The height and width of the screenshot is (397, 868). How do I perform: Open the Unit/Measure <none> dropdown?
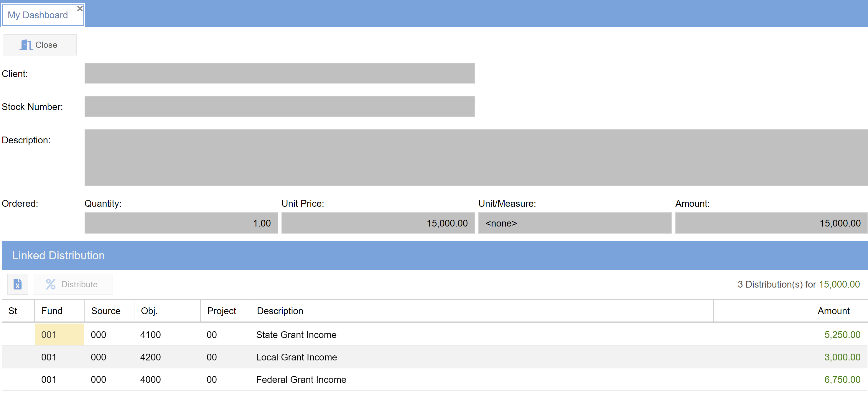[x=574, y=223]
